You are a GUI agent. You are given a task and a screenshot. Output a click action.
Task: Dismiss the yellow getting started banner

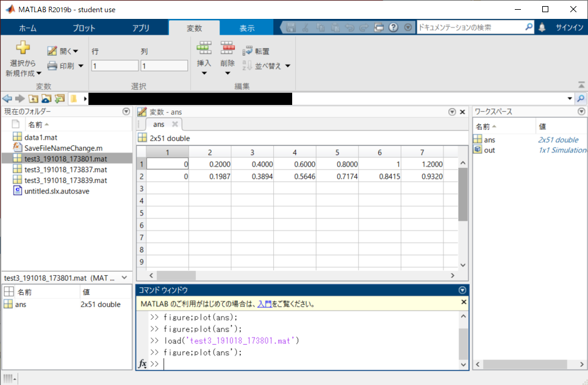464,301
